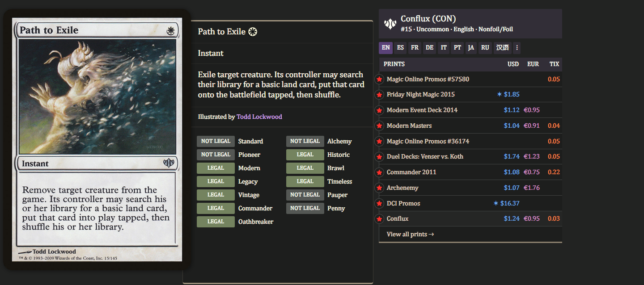Viewport: 644px width, 285px height.
Task: Click the red star icon beside Archenemy
Action: pyautogui.click(x=379, y=188)
